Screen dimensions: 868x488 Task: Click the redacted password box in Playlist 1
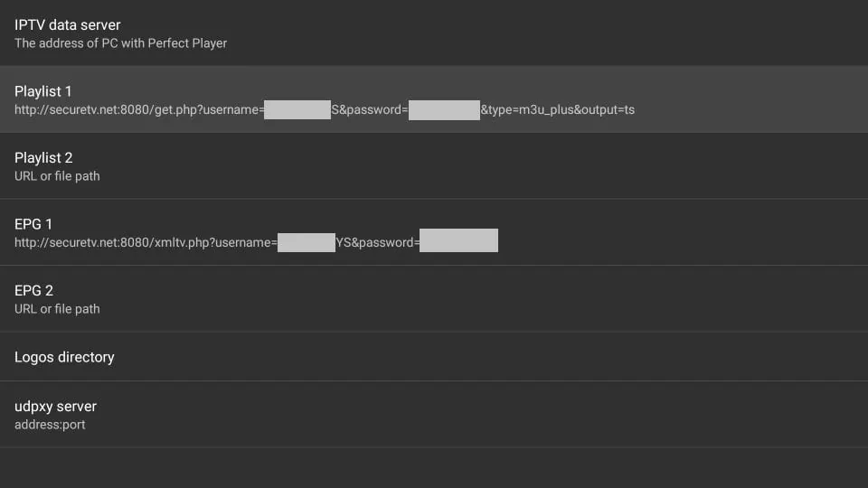click(443, 110)
